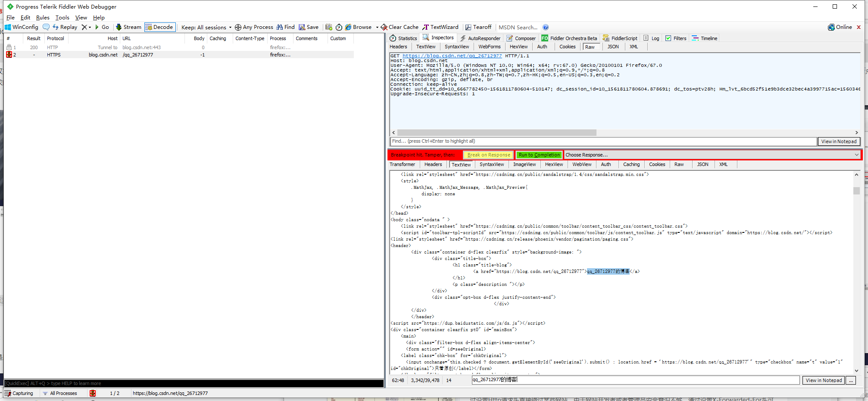Save sessions using the toolbar Save icon

309,27
